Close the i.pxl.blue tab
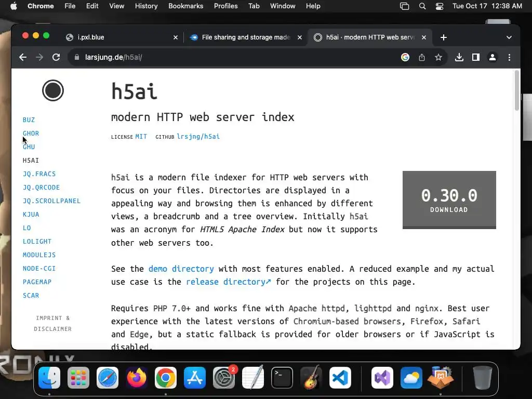The image size is (532, 399). [176, 37]
